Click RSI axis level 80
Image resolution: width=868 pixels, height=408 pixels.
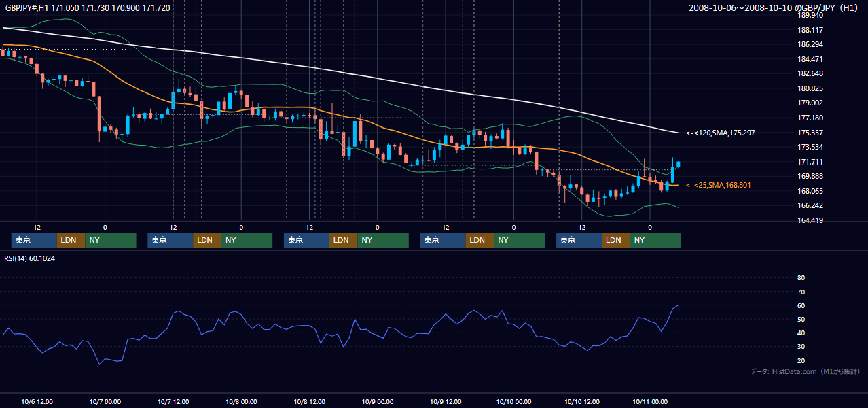coord(801,278)
